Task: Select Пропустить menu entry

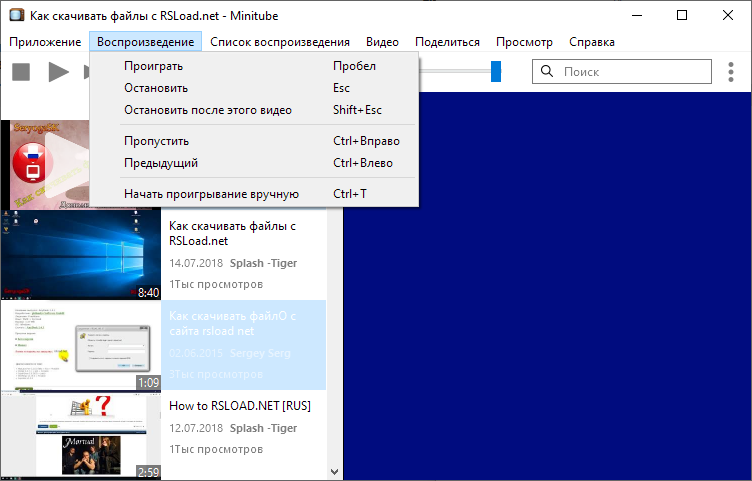Action: (254, 141)
